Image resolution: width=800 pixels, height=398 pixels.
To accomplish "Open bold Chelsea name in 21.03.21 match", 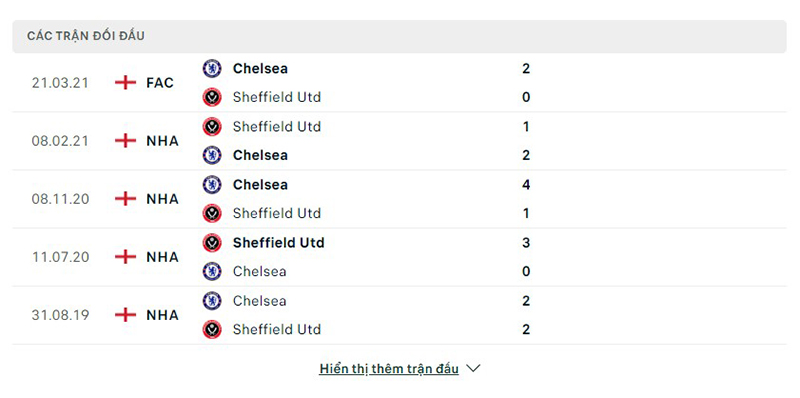I will [260, 68].
